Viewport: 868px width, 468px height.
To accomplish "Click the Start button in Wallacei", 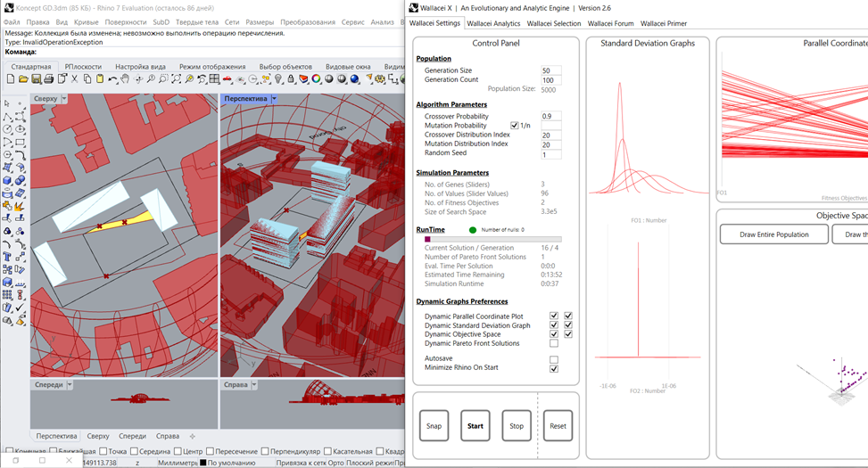I will click(475, 425).
